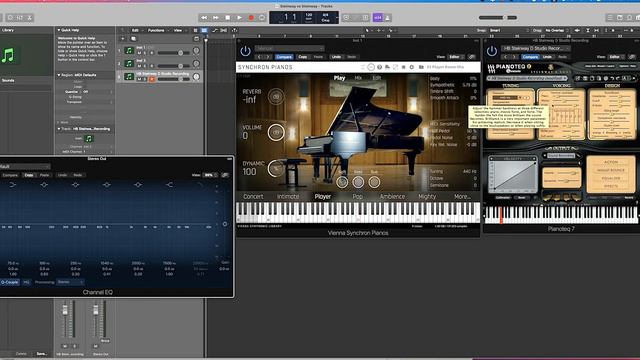This screenshot has height=360, width=640.
Task: Click Compare in Pianoteq plugin header
Action: click(530, 57)
